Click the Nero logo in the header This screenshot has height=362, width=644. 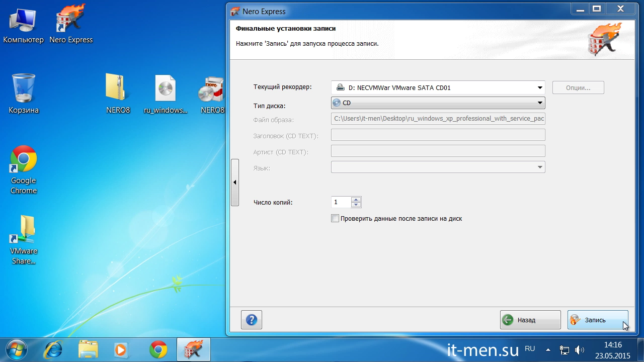point(604,39)
